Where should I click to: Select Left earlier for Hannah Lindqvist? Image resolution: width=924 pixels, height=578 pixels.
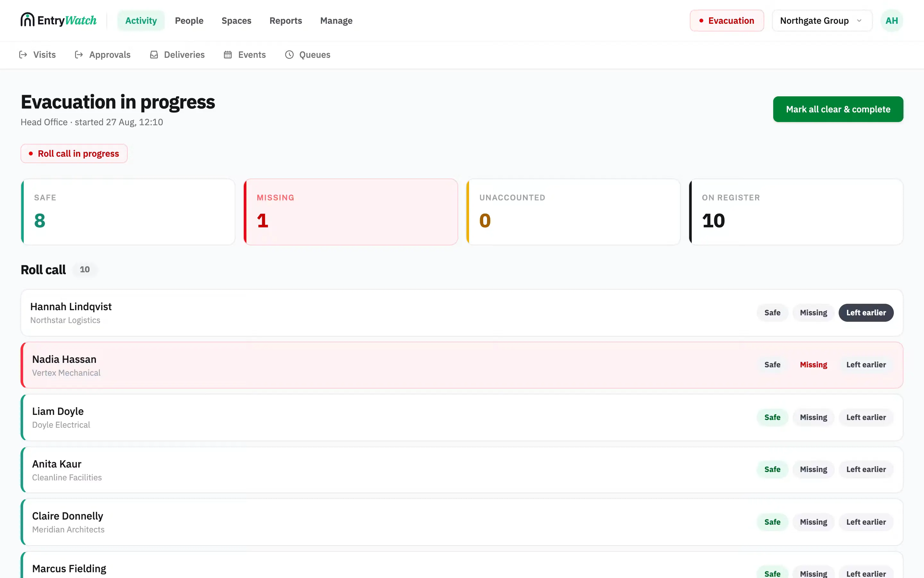click(866, 313)
